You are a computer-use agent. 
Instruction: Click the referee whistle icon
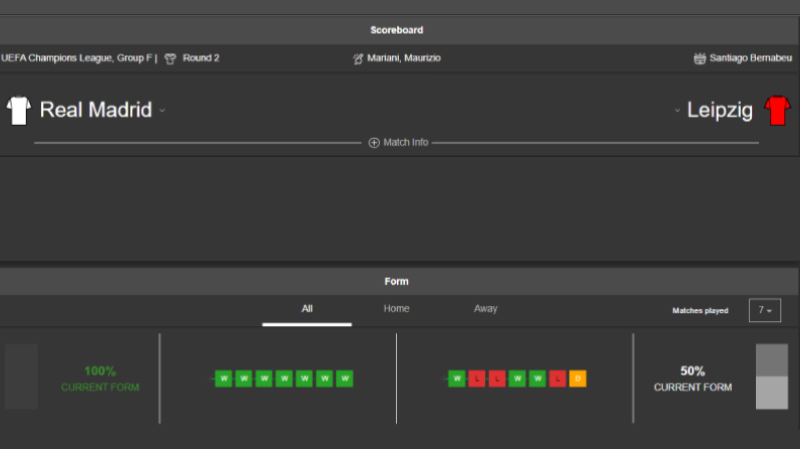(358, 59)
